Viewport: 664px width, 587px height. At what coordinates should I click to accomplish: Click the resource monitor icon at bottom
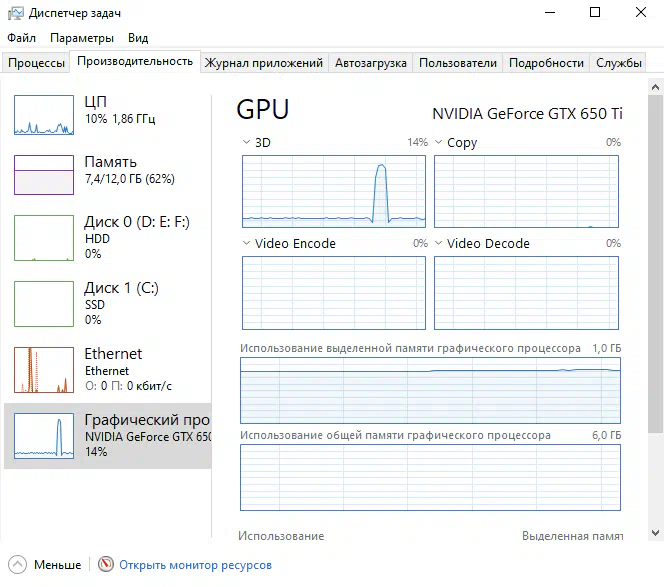pos(105,565)
